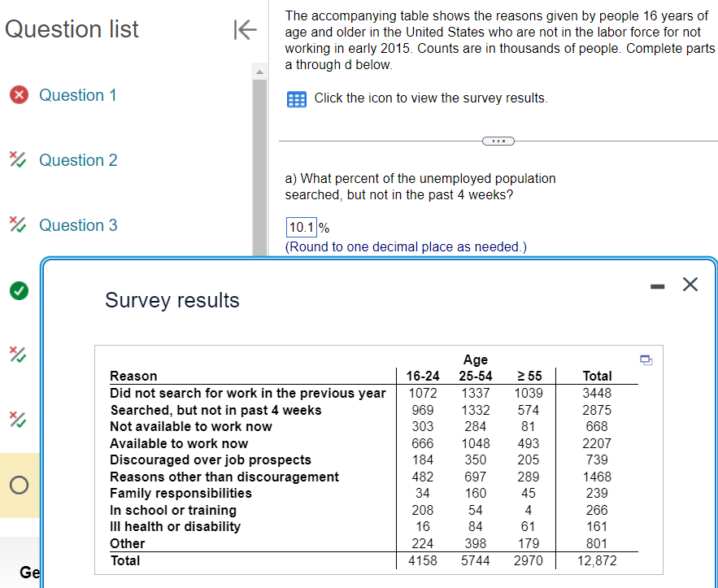Click the Question list scrollbar
The width and height of the screenshot is (718, 588).
pyautogui.click(x=260, y=163)
